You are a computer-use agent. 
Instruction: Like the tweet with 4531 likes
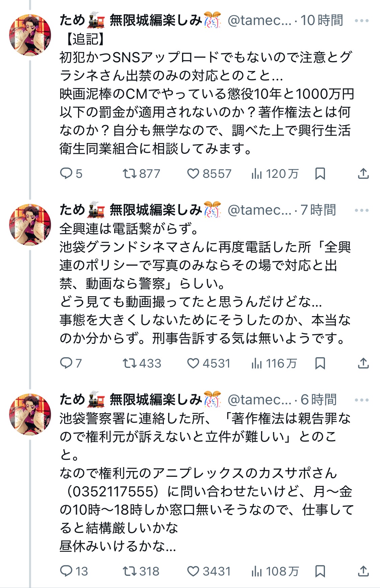(193, 363)
